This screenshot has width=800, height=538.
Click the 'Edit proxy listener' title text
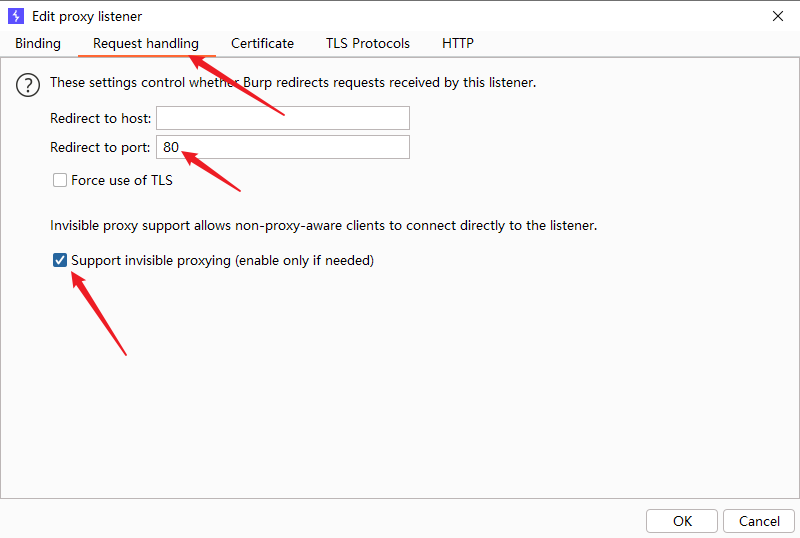(87, 16)
